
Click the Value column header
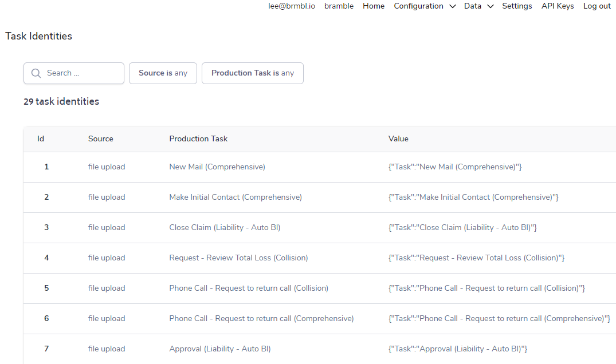pos(398,139)
